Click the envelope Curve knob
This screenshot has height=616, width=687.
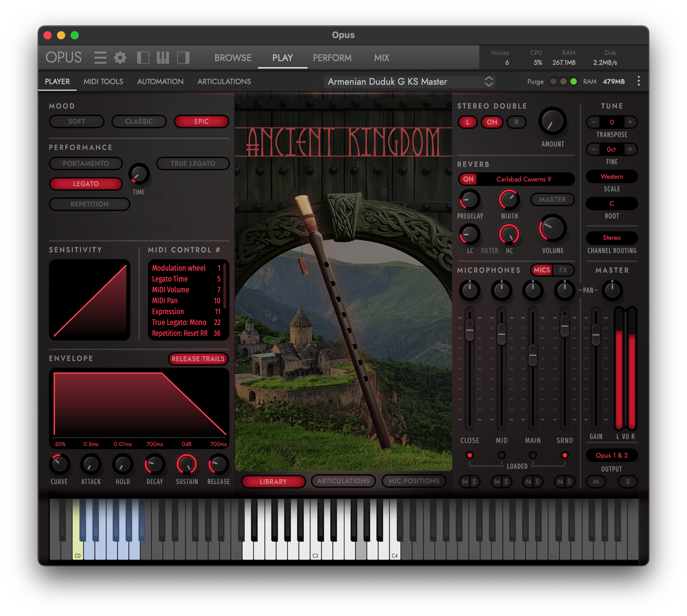click(59, 464)
